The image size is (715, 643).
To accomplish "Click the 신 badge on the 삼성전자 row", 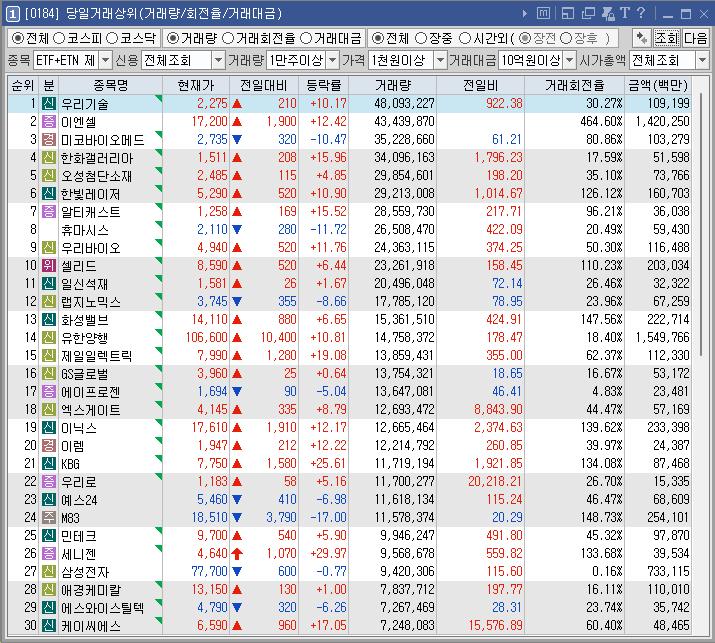I will (49, 571).
